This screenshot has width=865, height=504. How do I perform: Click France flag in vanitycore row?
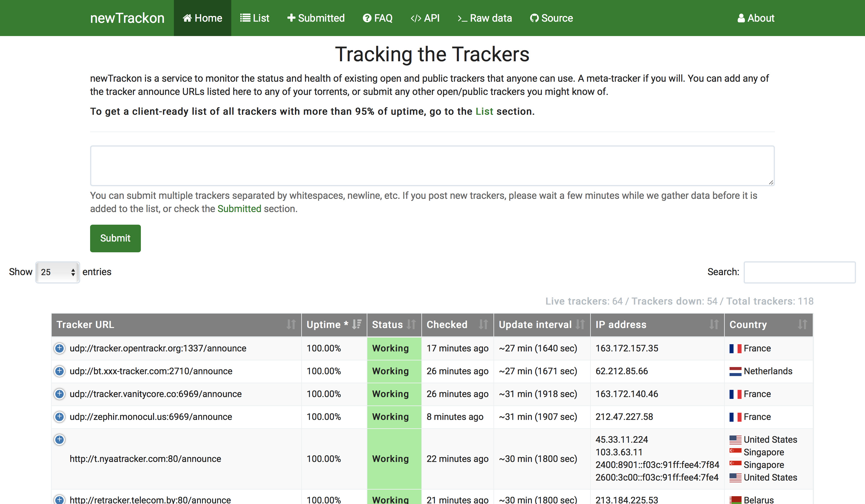(735, 394)
